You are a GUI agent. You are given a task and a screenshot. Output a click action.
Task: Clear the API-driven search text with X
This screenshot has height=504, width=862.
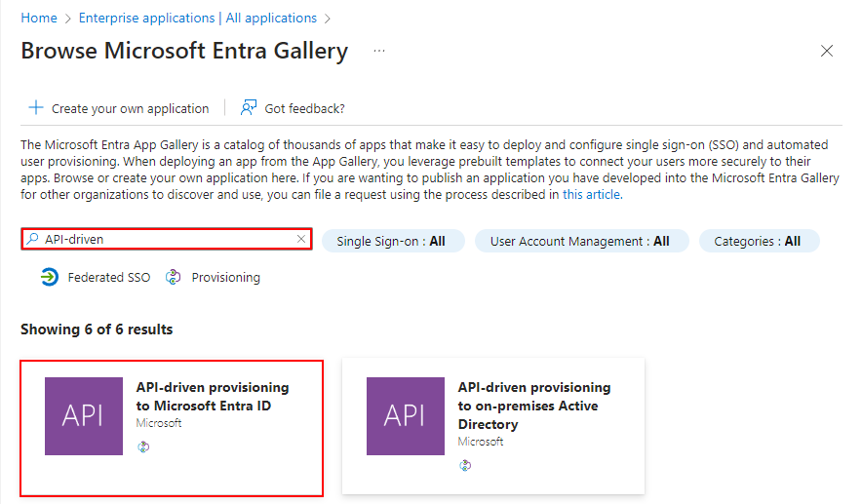[300, 239]
